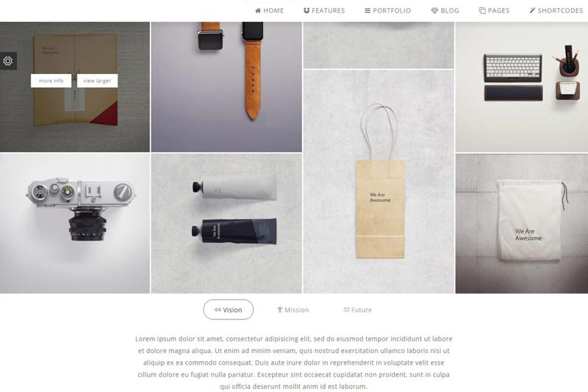Open the vintage camera portfolio thumbnail

click(75, 223)
